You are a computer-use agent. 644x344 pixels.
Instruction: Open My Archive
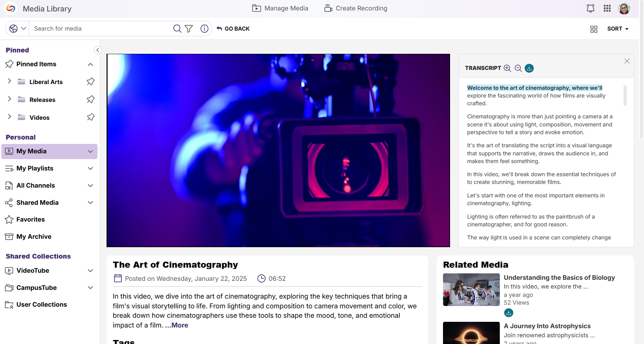[x=34, y=237]
